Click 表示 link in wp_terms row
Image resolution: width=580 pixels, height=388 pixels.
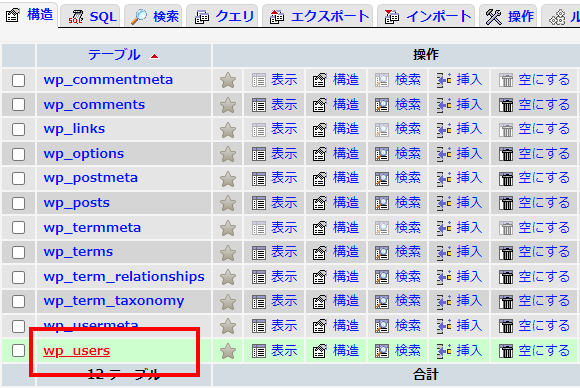(284, 252)
